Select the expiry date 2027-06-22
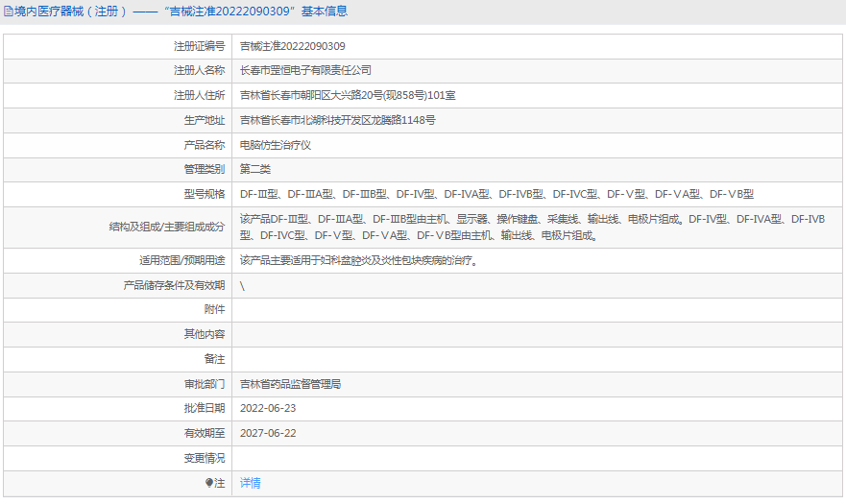The height and width of the screenshot is (504, 846). pyautogui.click(x=268, y=433)
